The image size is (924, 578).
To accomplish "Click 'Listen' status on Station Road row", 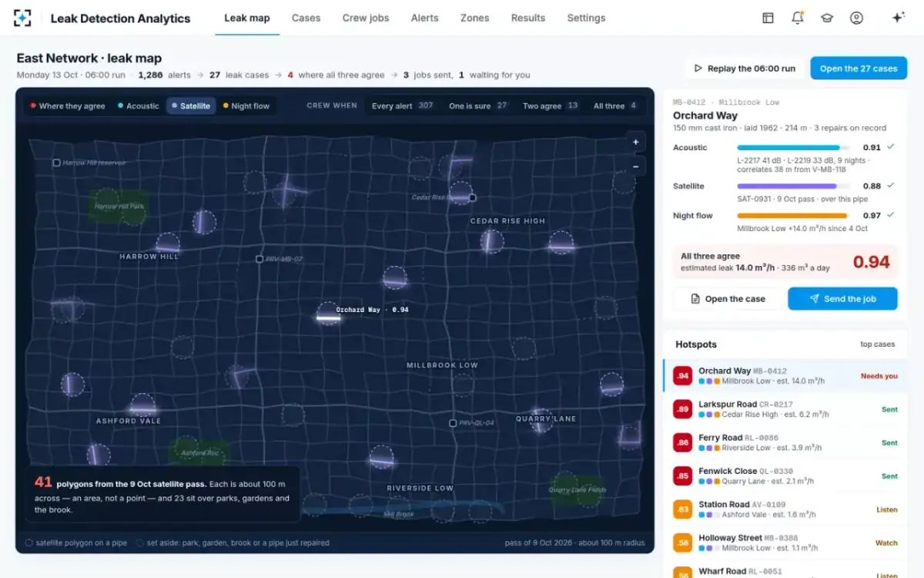I will pyautogui.click(x=887, y=509).
